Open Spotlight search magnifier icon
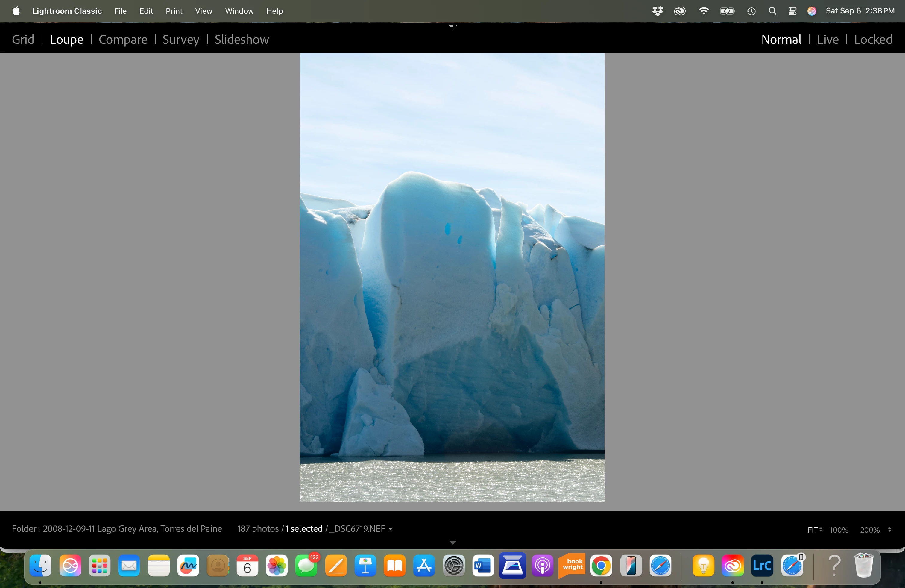The image size is (905, 588). pyautogui.click(x=772, y=11)
